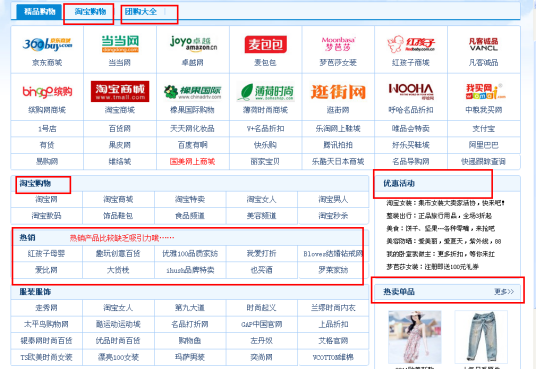Click the 淘宝数码 link
The image size is (536, 369).
click(46, 215)
